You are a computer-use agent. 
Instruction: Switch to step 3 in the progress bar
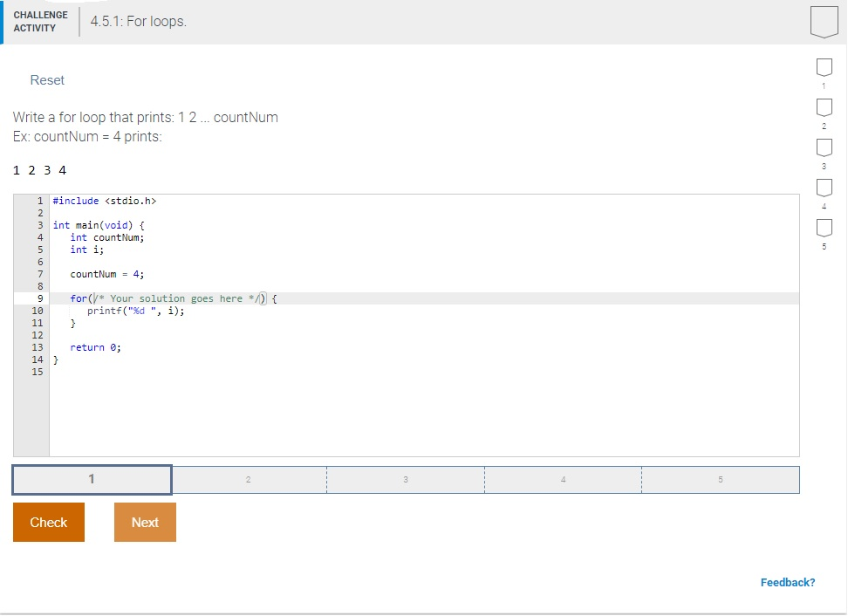(x=406, y=479)
